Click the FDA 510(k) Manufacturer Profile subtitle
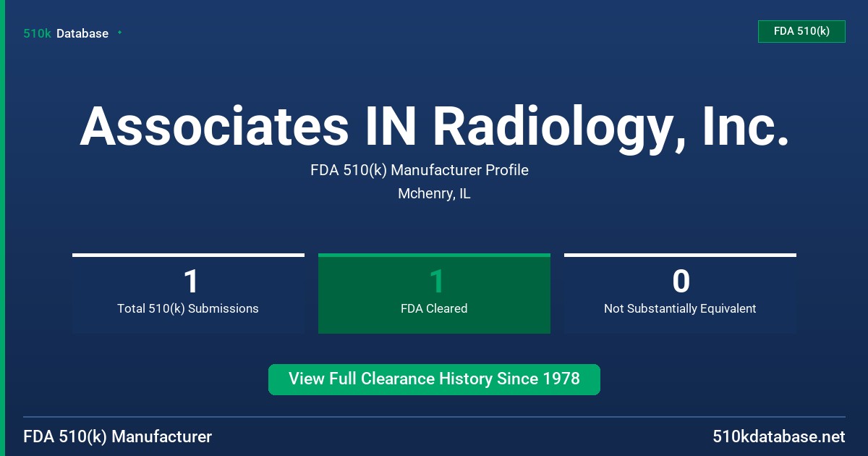The width and height of the screenshot is (868, 456). click(420, 170)
